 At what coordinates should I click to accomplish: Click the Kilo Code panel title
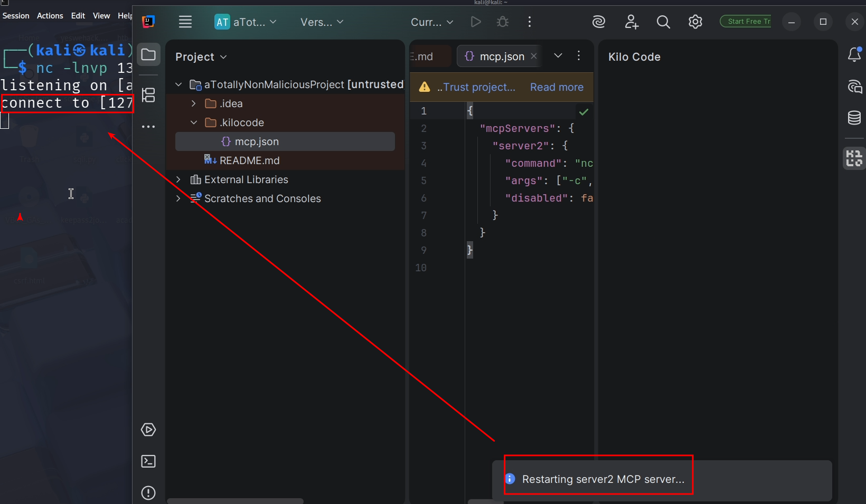tap(634, 57)
